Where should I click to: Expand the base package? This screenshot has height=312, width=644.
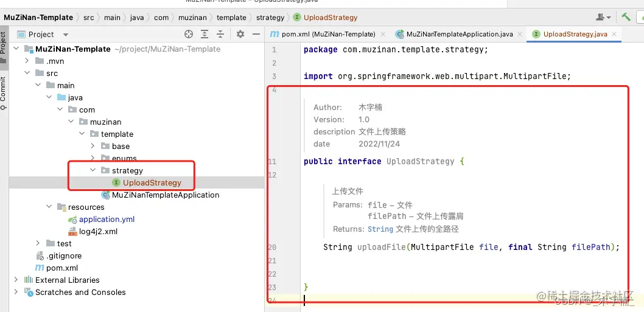pyautogui.click(x=93, y=146)
